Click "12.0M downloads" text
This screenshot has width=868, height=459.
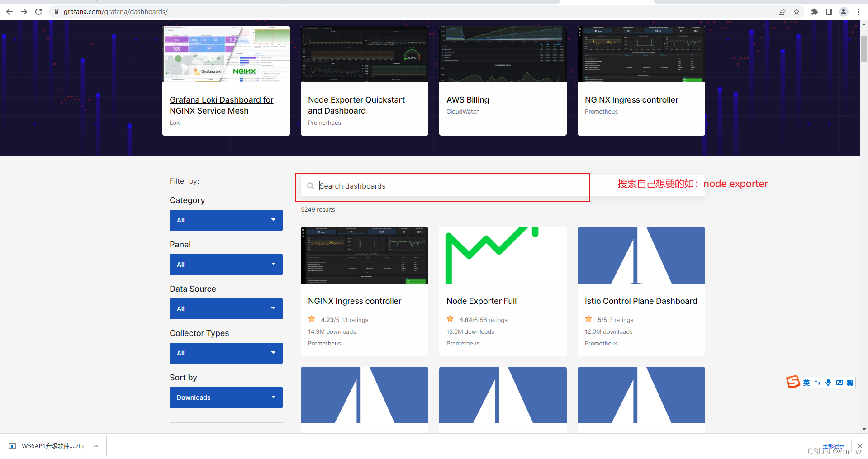tap(609, 331)
